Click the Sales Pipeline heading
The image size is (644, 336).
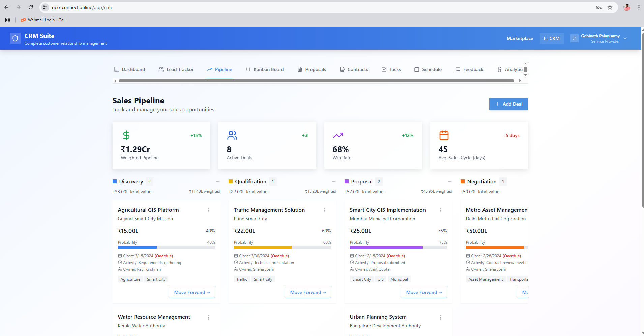pyautogui.click(x=139, y=101)
